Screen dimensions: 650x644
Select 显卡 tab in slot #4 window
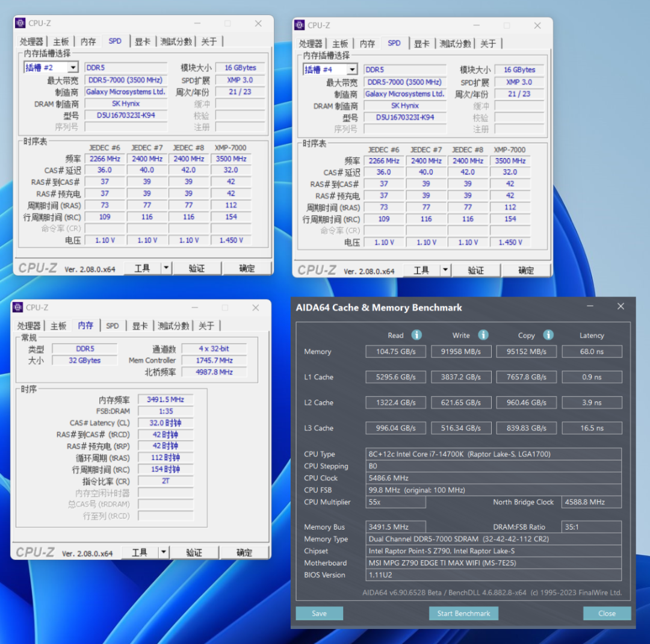pyautogui.click(x=421, y=43)
